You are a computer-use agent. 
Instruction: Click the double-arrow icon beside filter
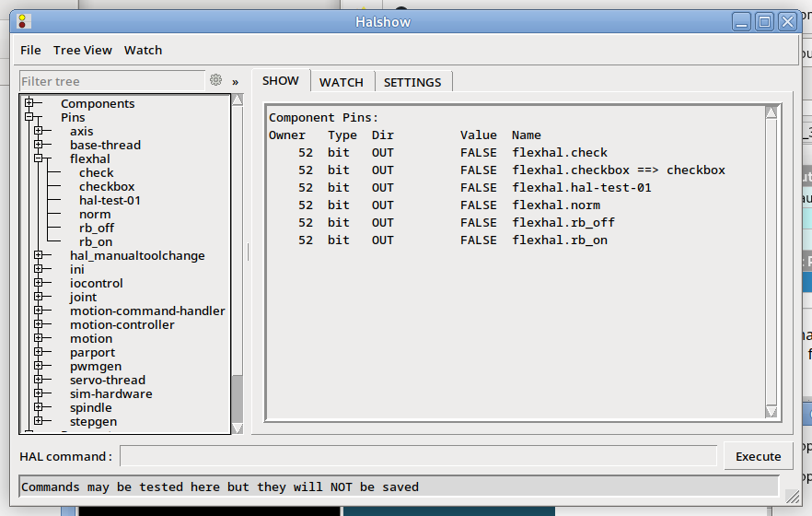(235, 81)
